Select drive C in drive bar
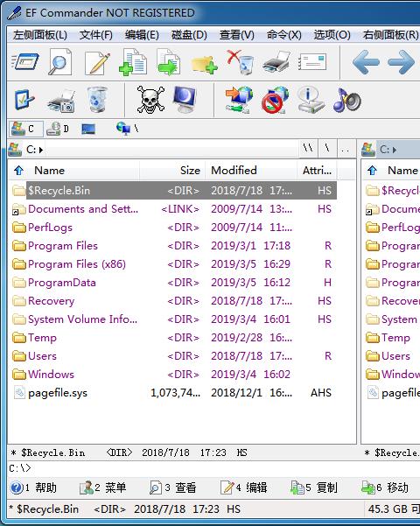Screen dimensions: 420x526 coord(26,129)
